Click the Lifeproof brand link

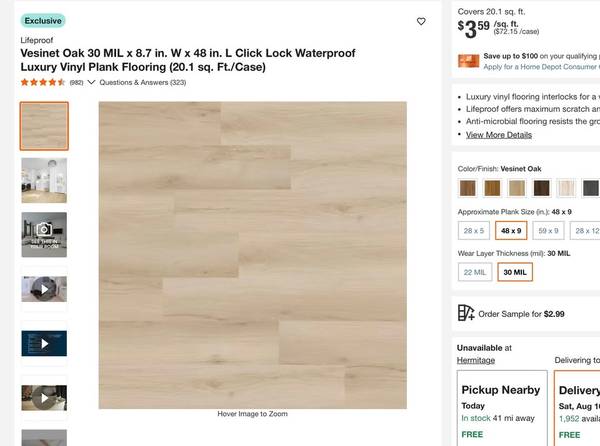click(x=38, y=40)
